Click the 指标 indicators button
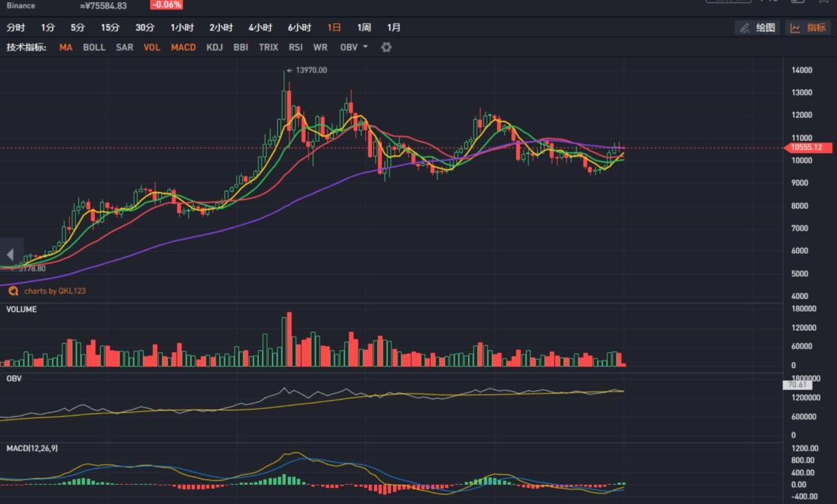 tap(808, 28)
